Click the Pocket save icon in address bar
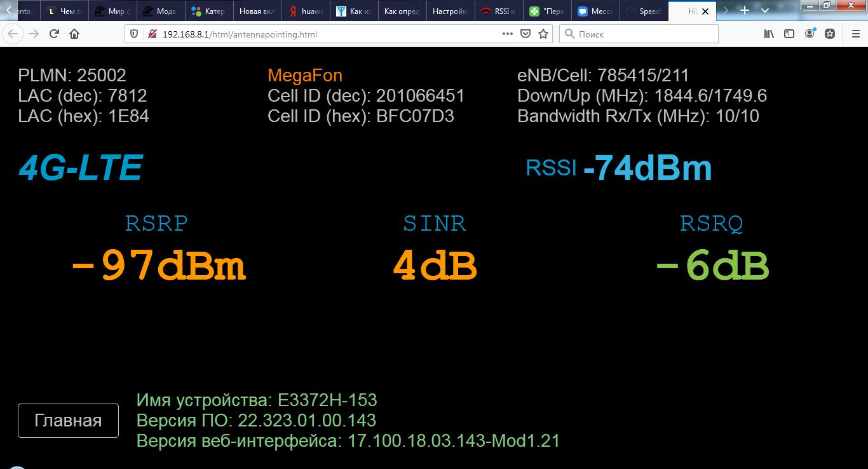The height and width of the screenshot is (469, 868). 526,34
